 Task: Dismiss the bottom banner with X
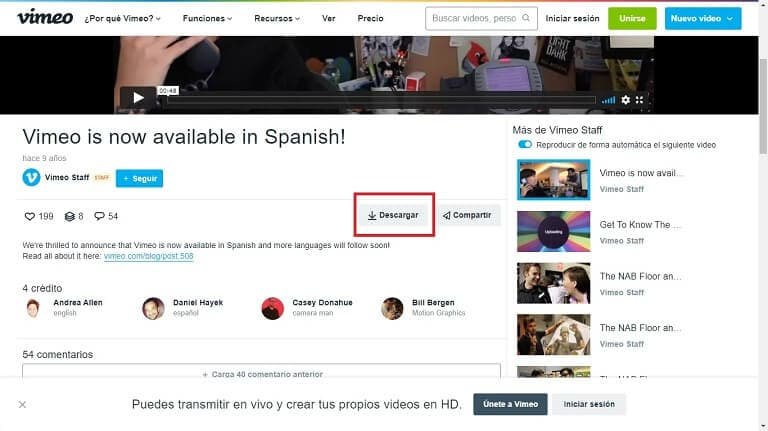23,405
